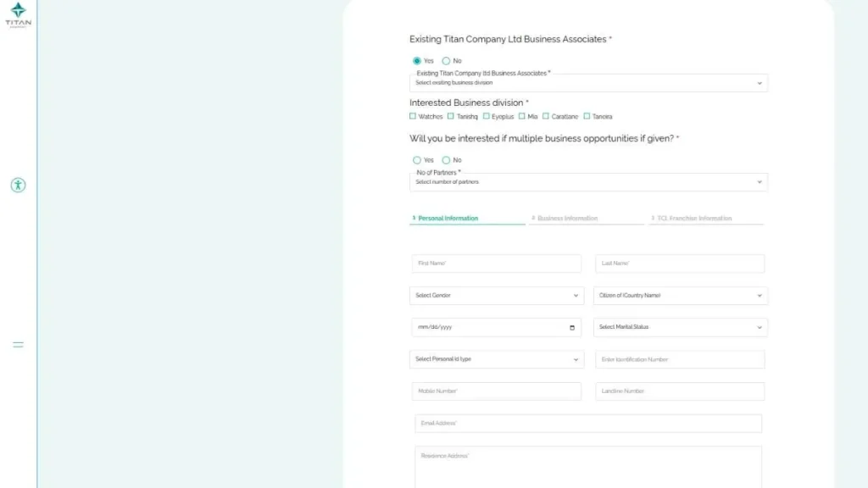The image size is (868, 488).
Task: Open the hamburger menu icon in sidebar
Action: 18,345
